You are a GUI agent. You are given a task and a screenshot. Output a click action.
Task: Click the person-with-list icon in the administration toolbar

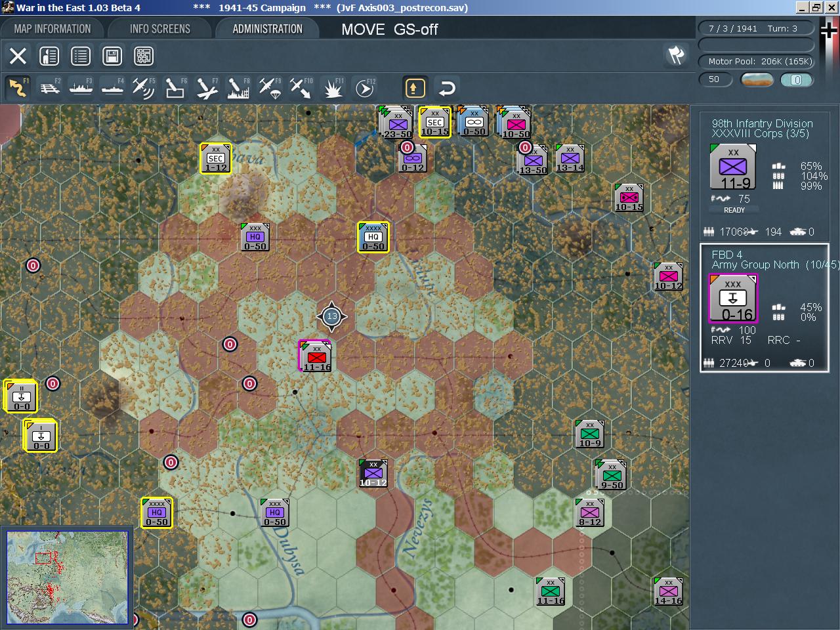coord(49,56)
